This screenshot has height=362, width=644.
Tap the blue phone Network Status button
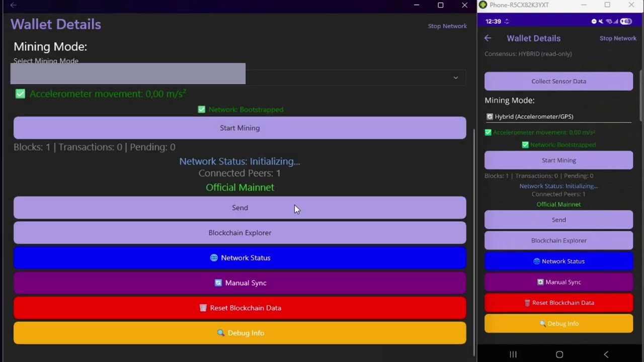[558, 261]
